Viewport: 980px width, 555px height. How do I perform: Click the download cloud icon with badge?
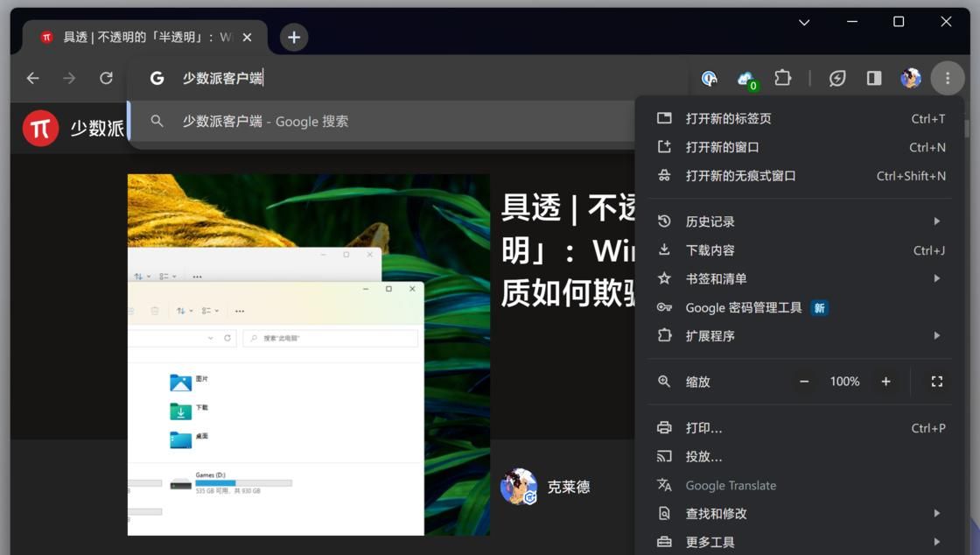coord(746,78)
